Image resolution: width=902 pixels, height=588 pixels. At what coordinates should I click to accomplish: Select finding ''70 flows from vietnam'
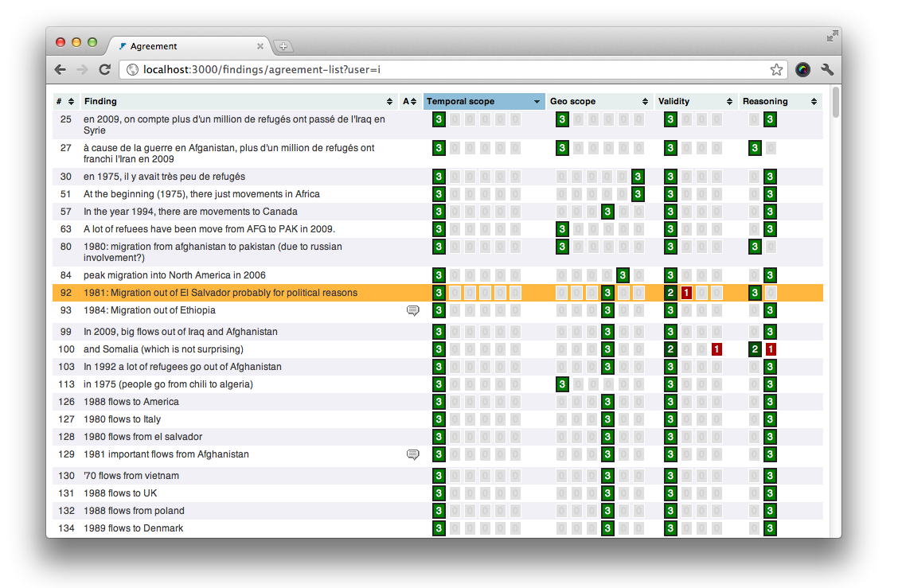[x=131, y=476]
